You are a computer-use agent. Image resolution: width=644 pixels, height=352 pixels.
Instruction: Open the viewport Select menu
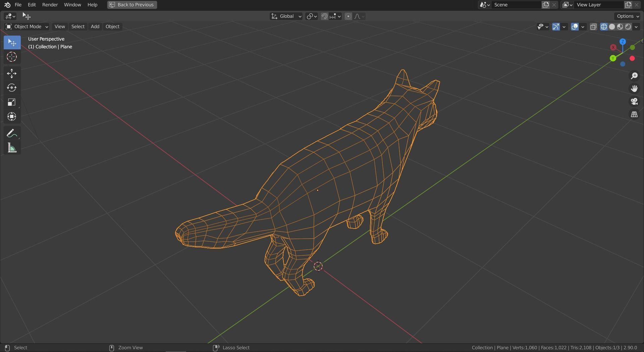pyautogui.click(x=78, y=27)
